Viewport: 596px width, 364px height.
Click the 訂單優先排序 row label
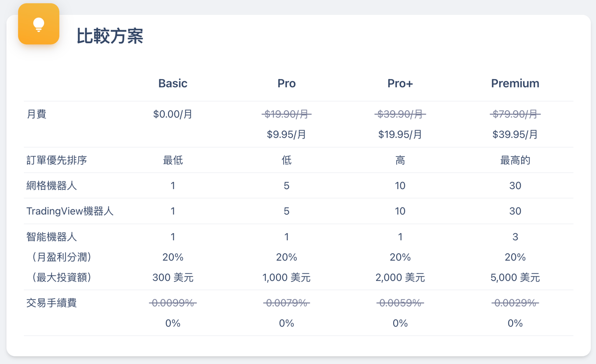pos(57,160)
